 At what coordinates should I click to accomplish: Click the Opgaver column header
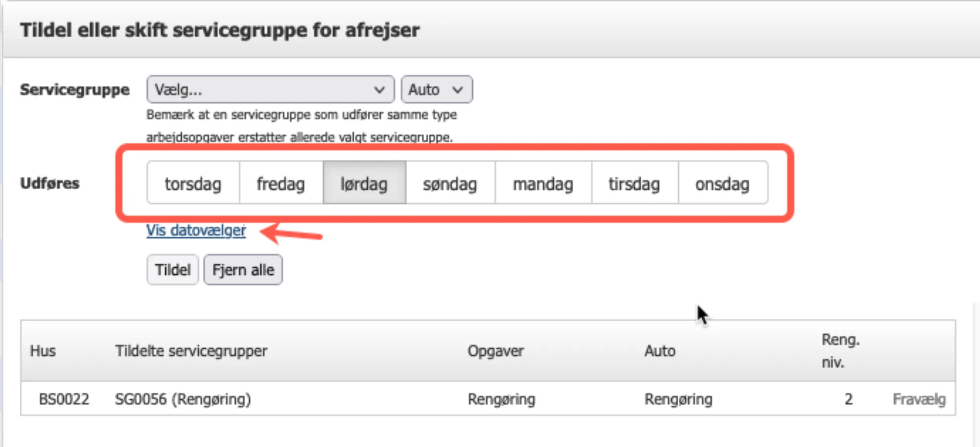(x=496, y=351)
